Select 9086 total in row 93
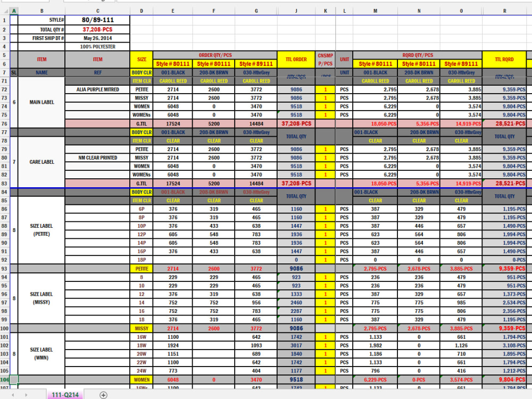Screen dimensions: 532x399 tap(296, 269)
